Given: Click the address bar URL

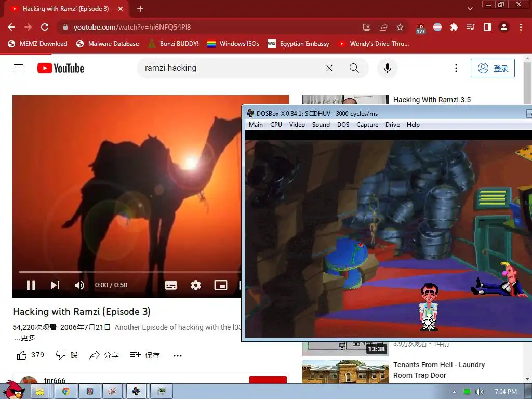Looking at the screenshot, I should 132,27.
